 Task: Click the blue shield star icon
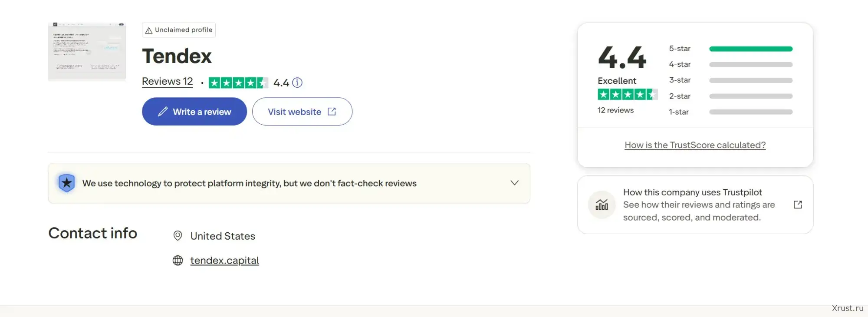(x=67, y=183)
